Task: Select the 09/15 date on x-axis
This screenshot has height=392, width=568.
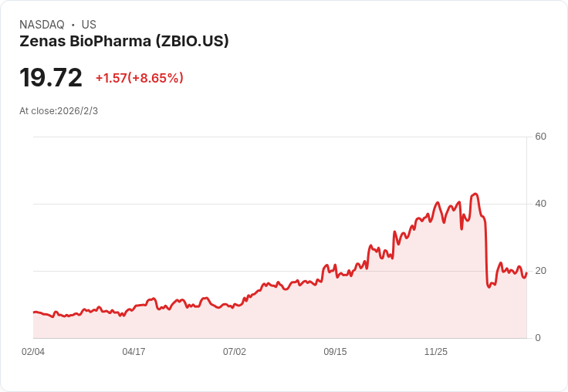Action: point(335,352)
